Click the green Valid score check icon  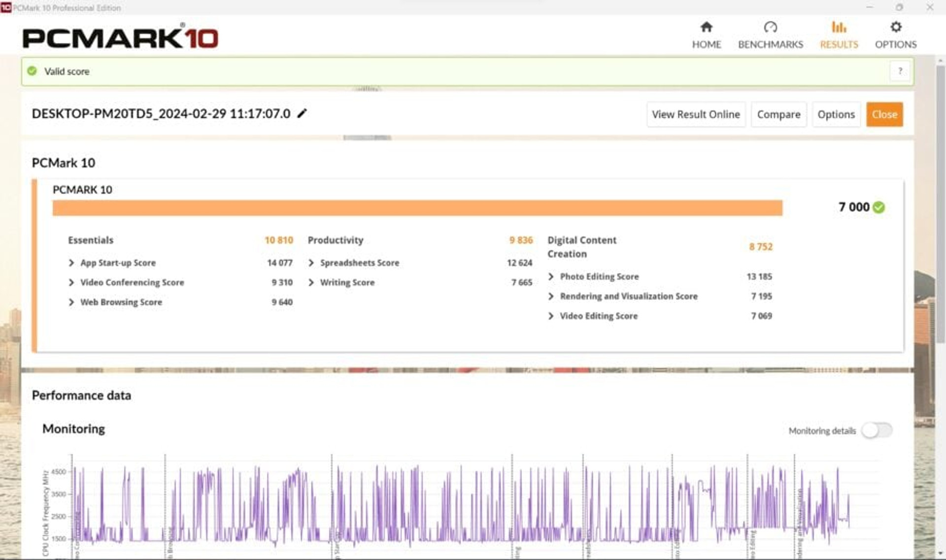(x=32, y=71)
